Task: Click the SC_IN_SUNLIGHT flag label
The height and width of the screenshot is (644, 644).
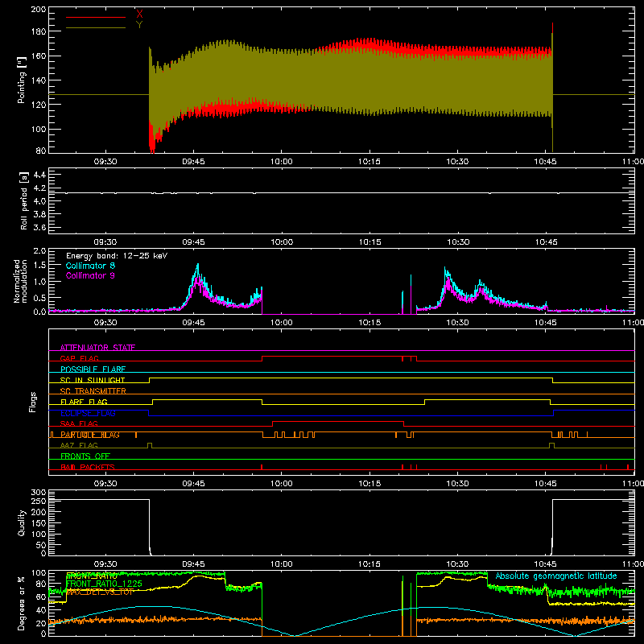Action: pos(93,380)
